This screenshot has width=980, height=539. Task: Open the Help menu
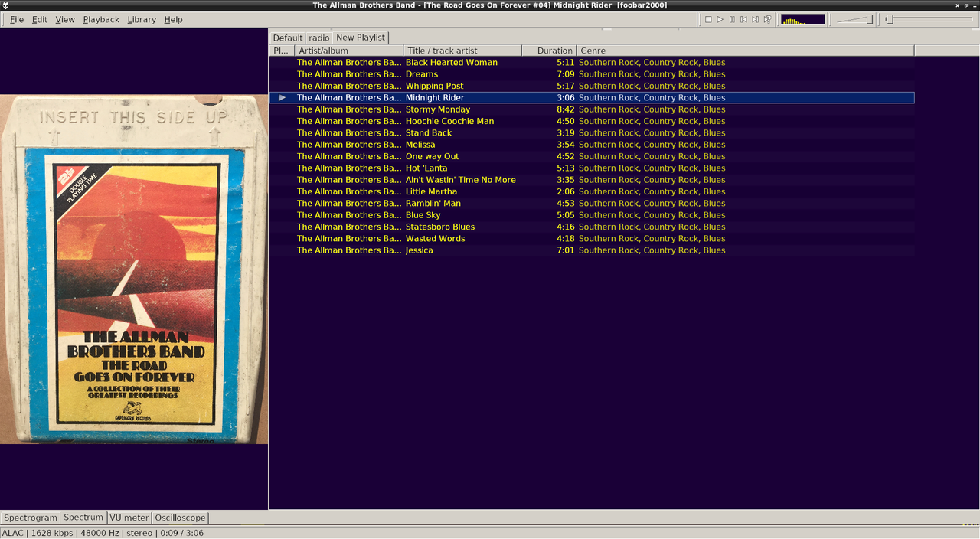pyautogui.click(x=173, y=19)
